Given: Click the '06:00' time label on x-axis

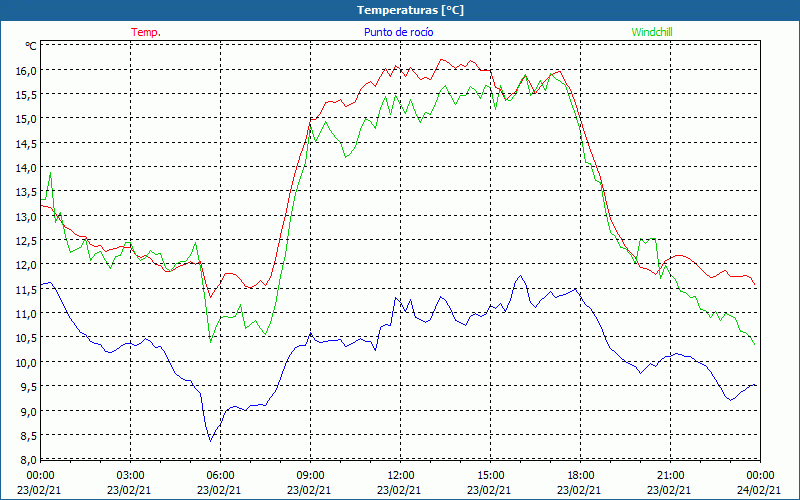Looking at the screenshot, I should (x=220, y=476).
